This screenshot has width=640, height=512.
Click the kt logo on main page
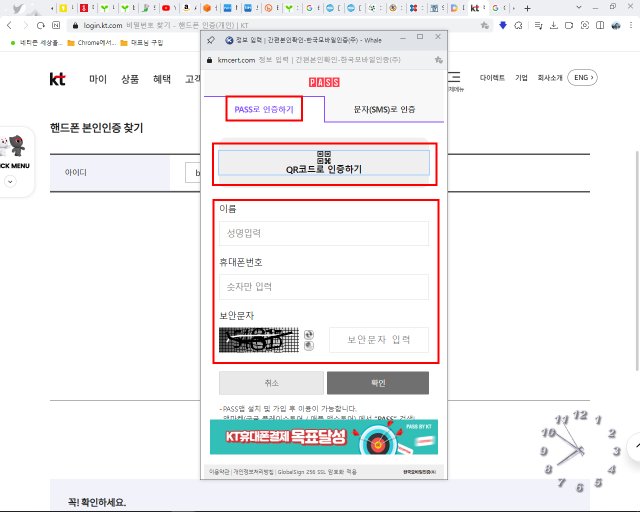point(58,79)
